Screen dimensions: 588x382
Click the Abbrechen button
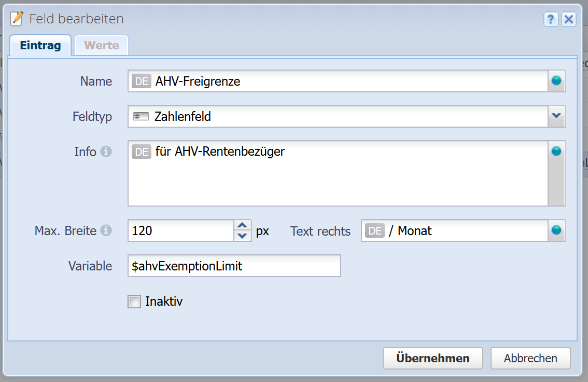(x=530, y=358)
